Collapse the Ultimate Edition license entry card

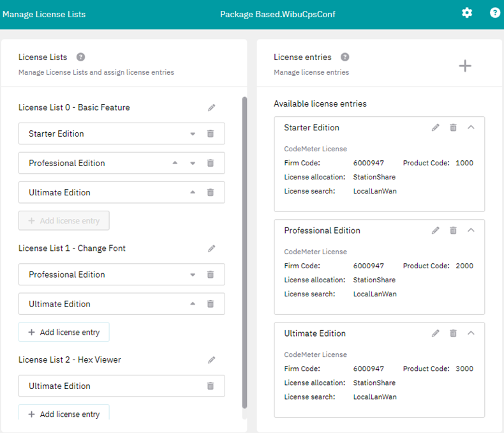click(471, 333)
